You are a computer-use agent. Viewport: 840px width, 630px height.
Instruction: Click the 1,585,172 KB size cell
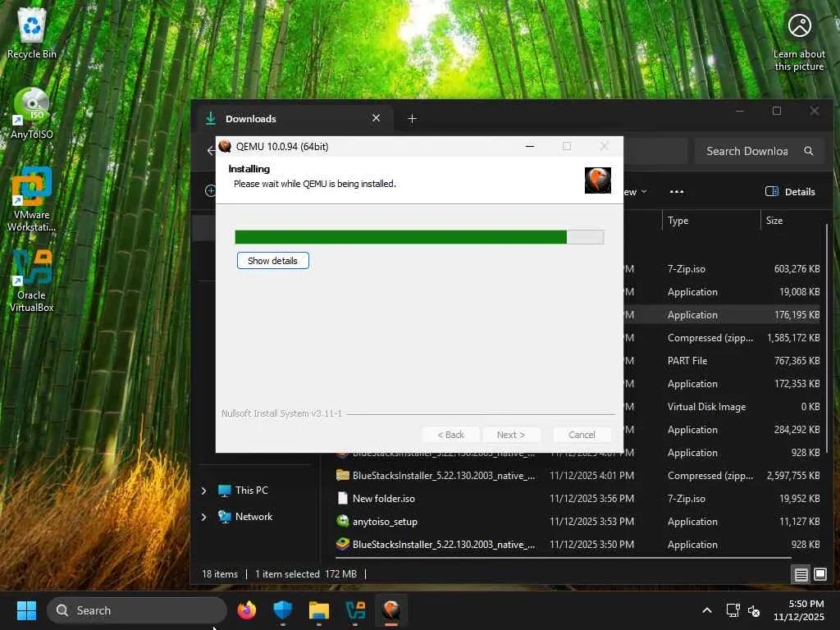793,338
